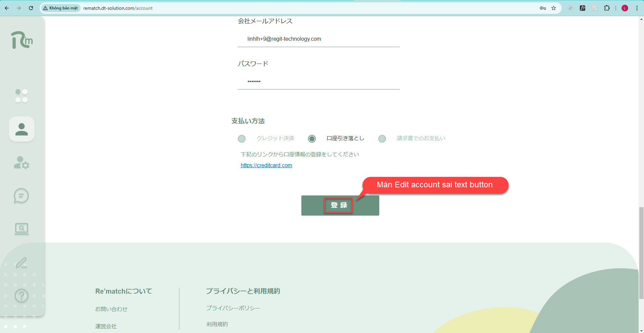Reload the page using browser refresh button
The width and height of the screenshot is (644, 333).
pos(31,8)
